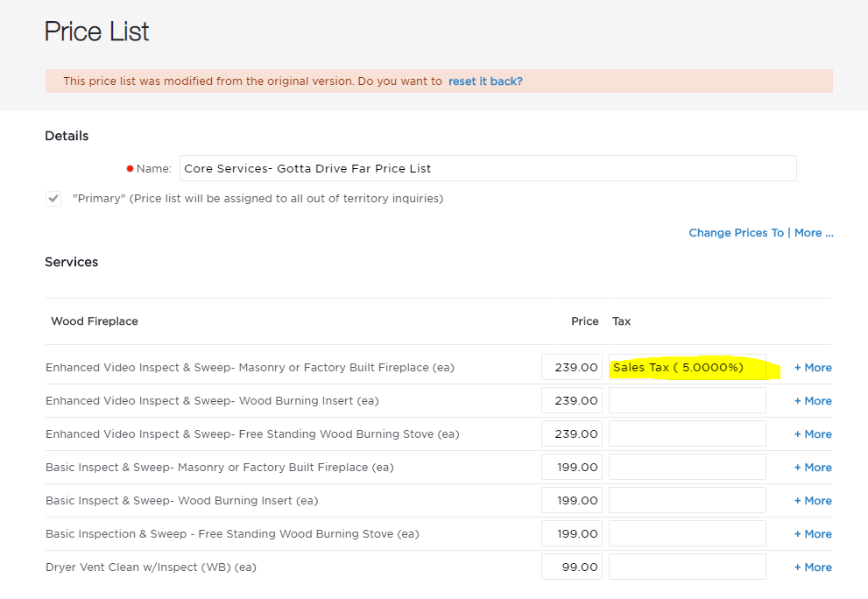Screen dimensions: 868x599
Task: Edit price for Basic Free Standing Wood Stove
Action: pyautogui.click(x=572, y=533)
